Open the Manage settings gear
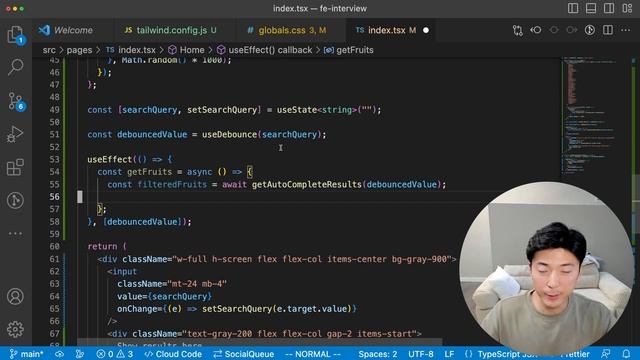Screen dimensions: 640x360 click(16, 329)
